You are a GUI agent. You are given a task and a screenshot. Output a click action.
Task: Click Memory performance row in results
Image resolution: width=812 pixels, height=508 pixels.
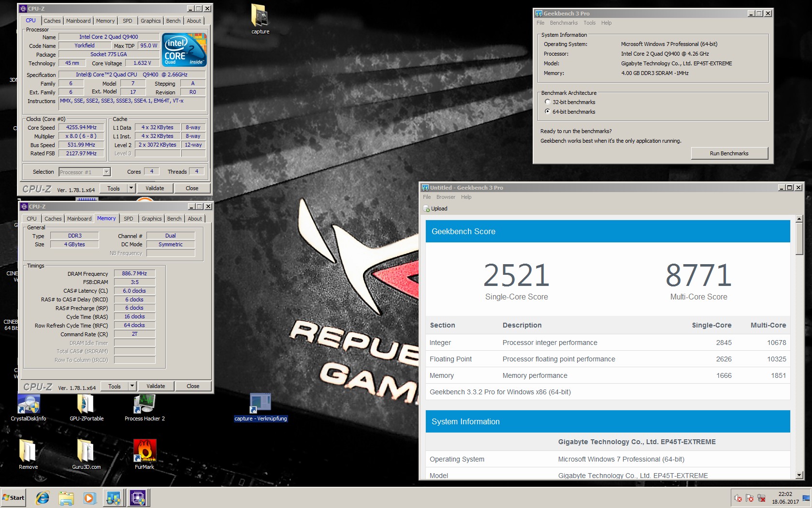pyautogui.click(x=608, y=375)
